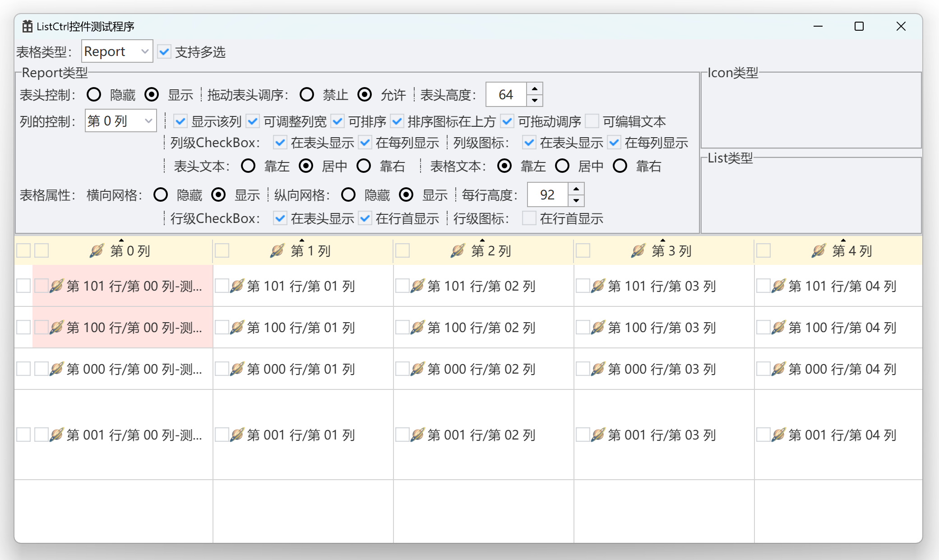
Task: Open the 列的控制 第 0 列 dropdown
Action: pyautogui.click(x=120, y=121)
